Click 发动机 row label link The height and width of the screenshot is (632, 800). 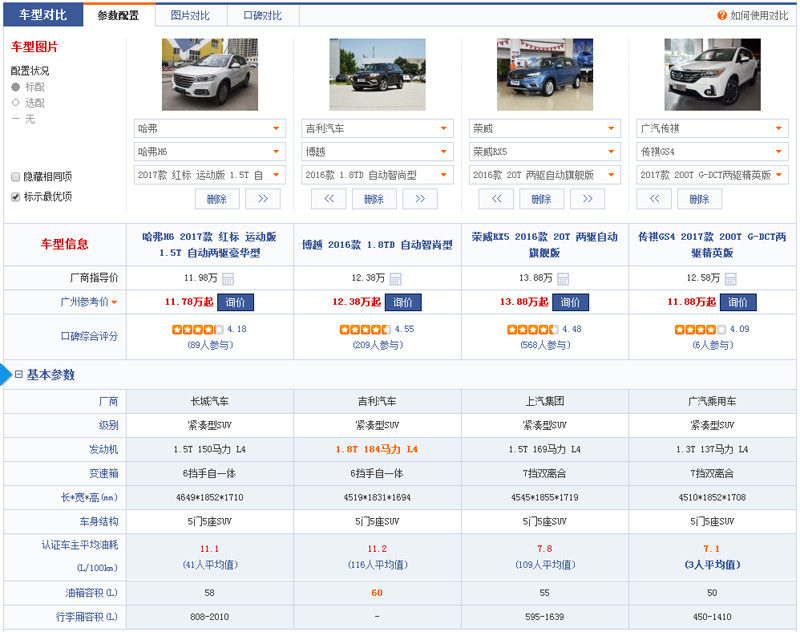click(x=104, y=449)
